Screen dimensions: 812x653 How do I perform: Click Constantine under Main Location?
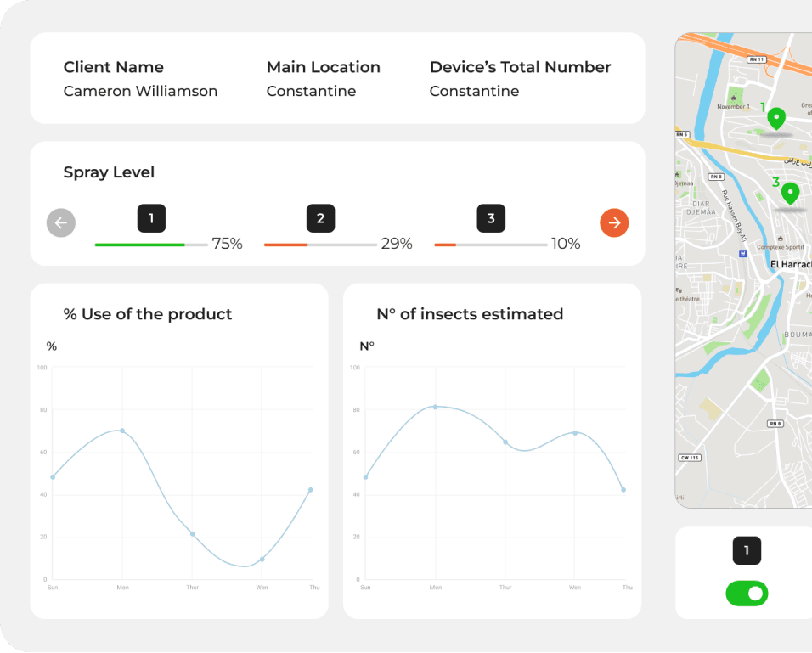(311, 91)
